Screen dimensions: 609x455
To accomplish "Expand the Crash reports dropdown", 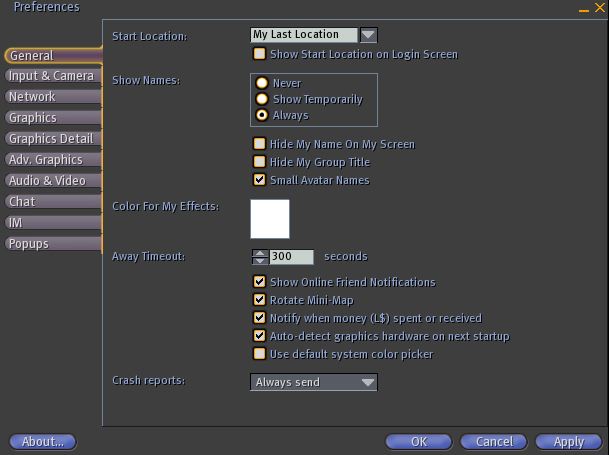I will tap(367, 382).
